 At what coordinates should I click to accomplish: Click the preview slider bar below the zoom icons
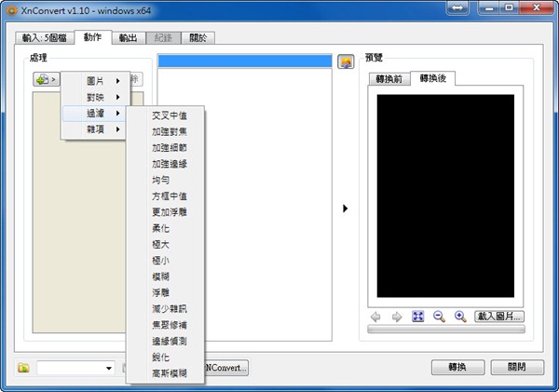point(446,329)
